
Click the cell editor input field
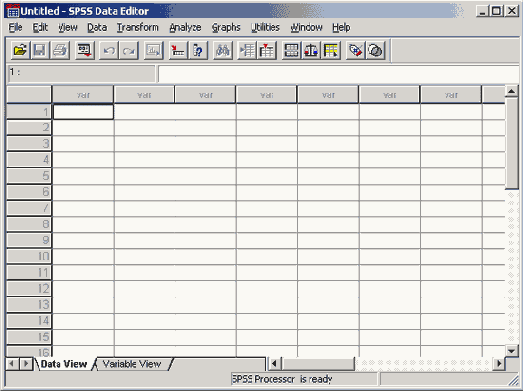[339, 74]
